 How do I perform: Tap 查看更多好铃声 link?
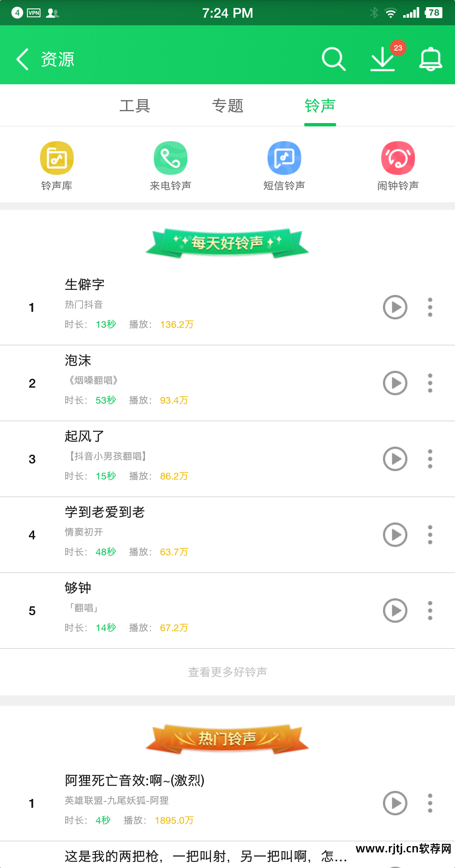(x=227, y=672)
